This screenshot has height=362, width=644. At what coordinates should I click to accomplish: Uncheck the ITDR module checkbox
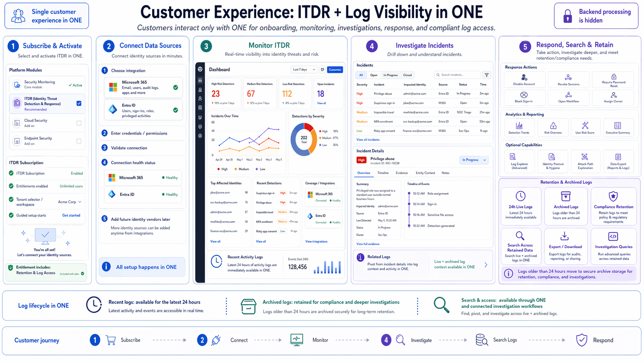pos(79,103)
